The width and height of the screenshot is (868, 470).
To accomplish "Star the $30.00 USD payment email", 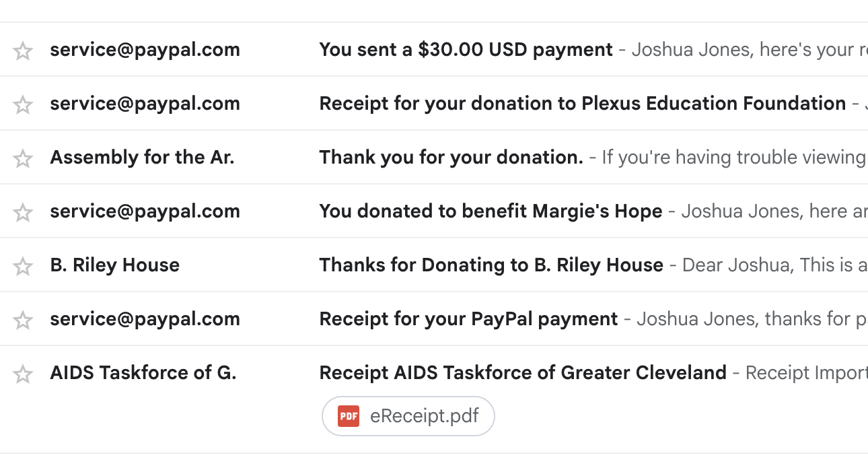I will [23, 51].
